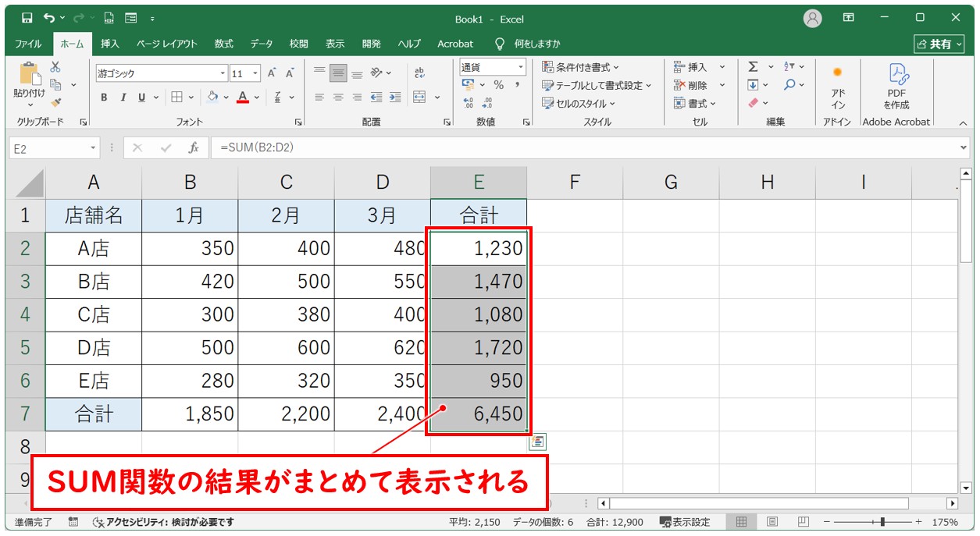Switch to the データ tab
This screenshot has width=980, height=536.
click(x=262, y=44)
